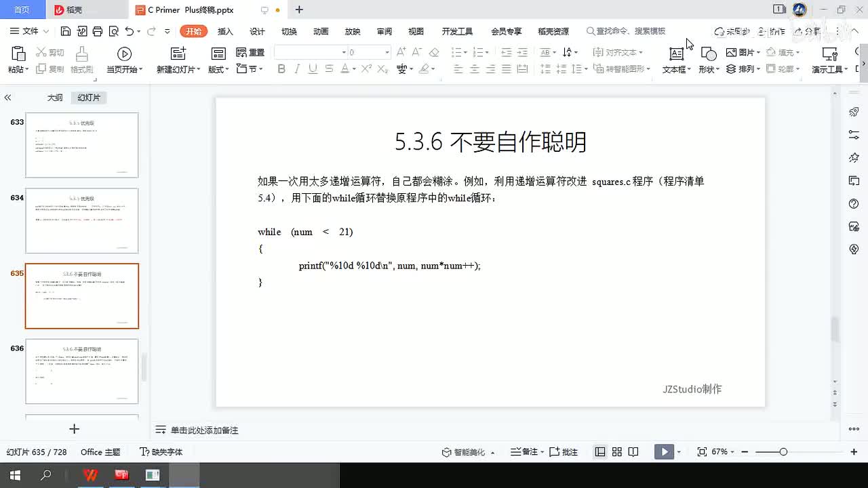Image resolution: width=868 pixels, height=488 pixels.
Task: Open the font size dropdown
Action: click(387, 52)
